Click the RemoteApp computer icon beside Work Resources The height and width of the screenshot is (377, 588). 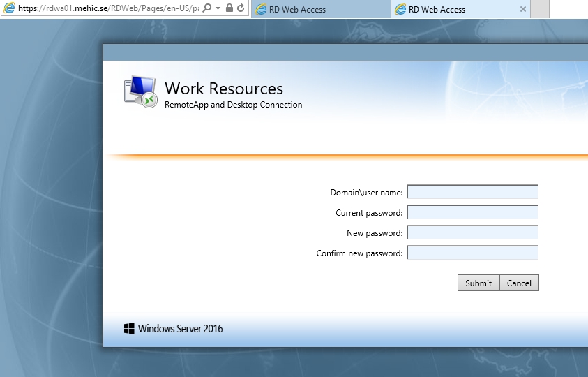141,92
